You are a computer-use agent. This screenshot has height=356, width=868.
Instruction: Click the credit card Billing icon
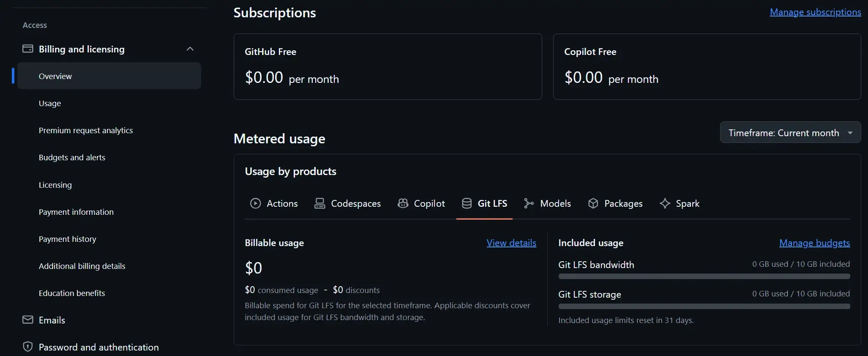point(27,49)
